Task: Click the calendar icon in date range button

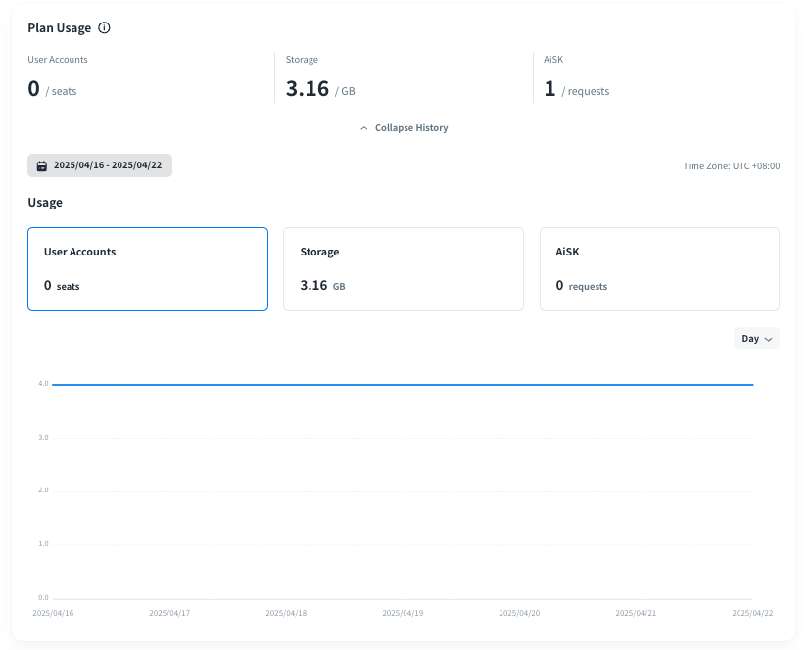Action: (x=42, y=166)
